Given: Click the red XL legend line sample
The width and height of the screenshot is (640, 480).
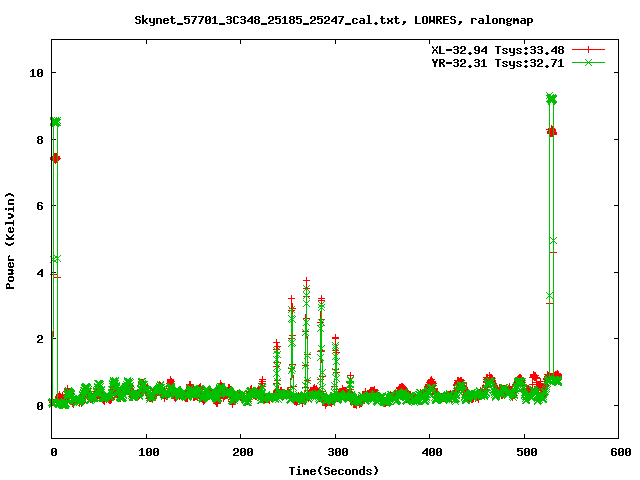Looking at the screenshot, I should point(588,50).
